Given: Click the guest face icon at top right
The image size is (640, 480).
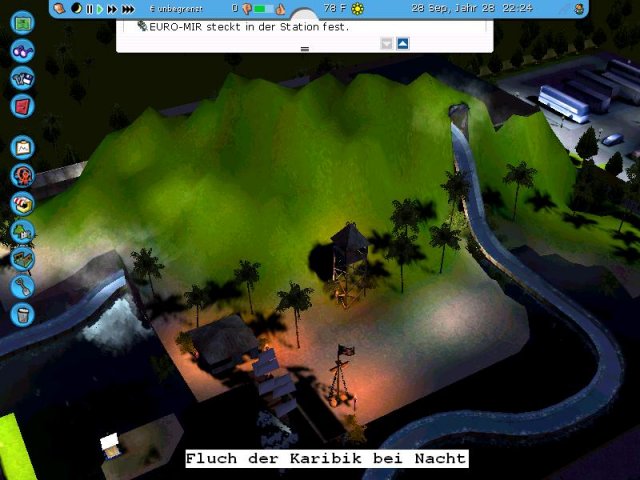Looking at the screenshot, I should click(x=579, y=9).
